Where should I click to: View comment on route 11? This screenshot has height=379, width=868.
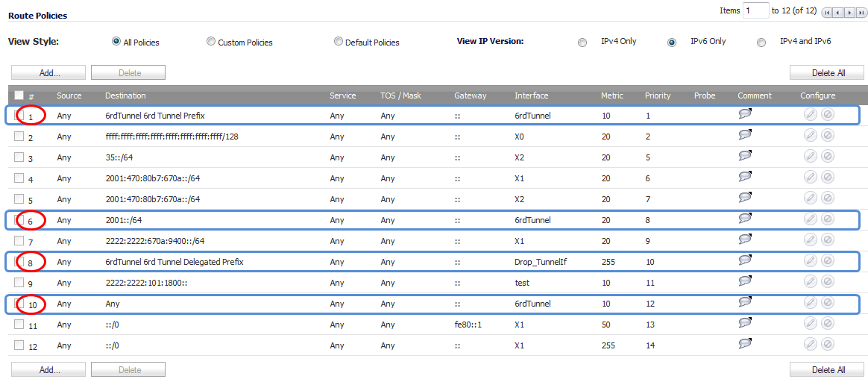(x=746, y=323)
